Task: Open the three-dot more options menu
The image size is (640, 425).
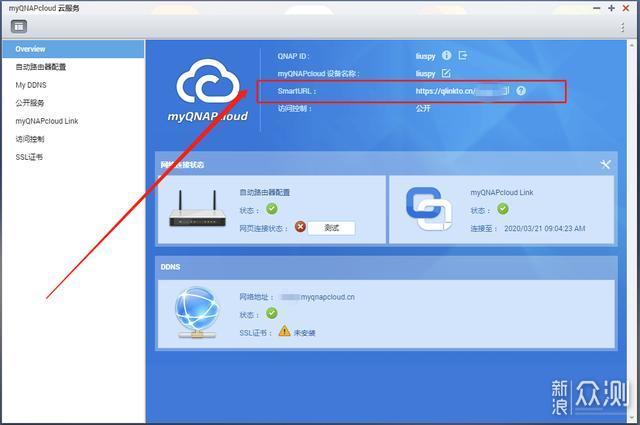Action: 622,27
